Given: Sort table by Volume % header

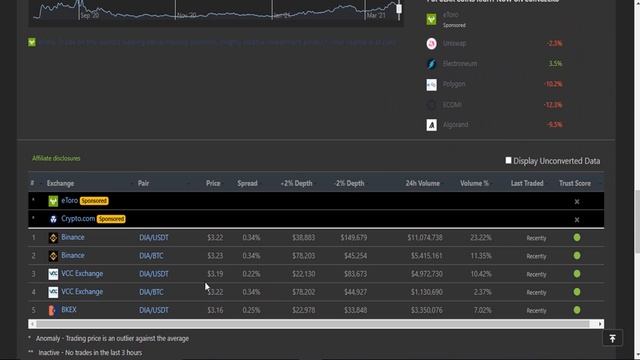Looking at the screenshot, I should pyautogui.click(x=474, y=183).
